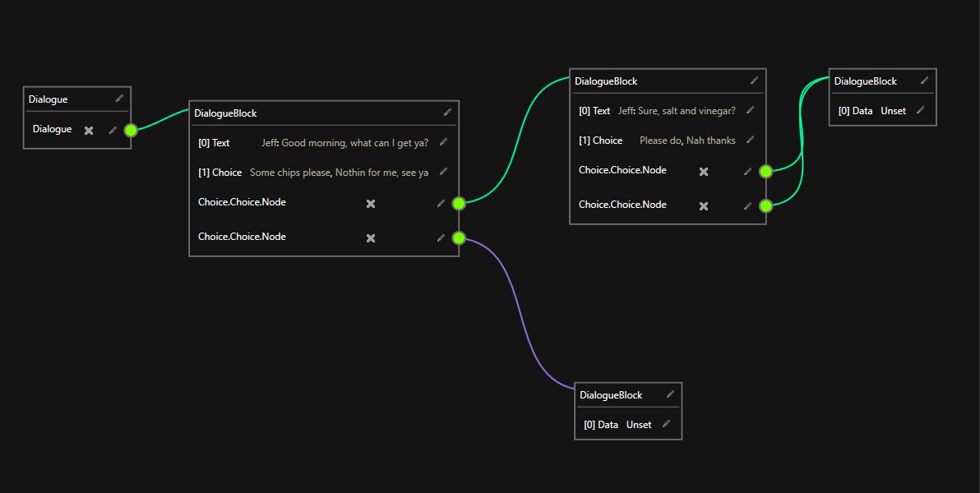This screenshot has width=980, height=493.
Task: Edit Unset Data in the purple-wired DialogueBlock
Action: (x=666, y=424)
